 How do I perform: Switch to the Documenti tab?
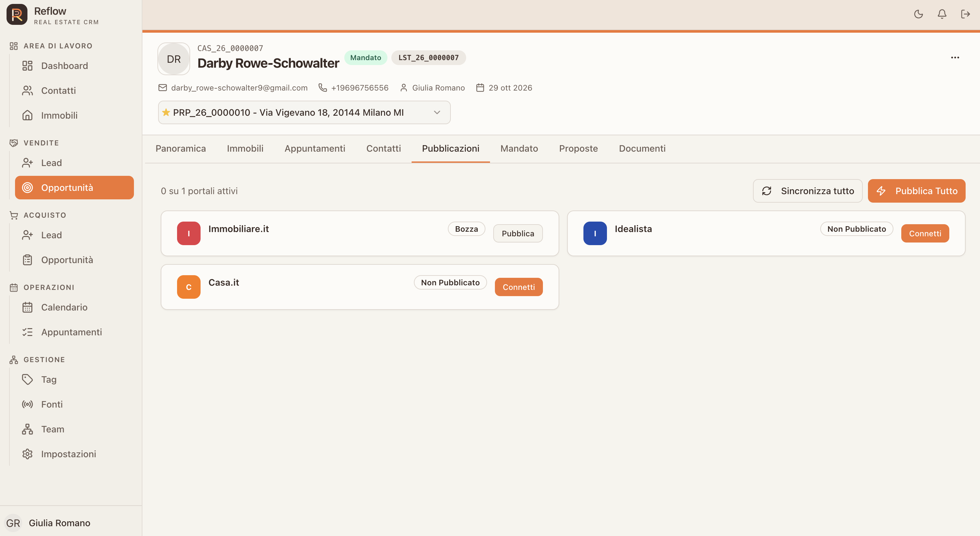click(642, 148)
